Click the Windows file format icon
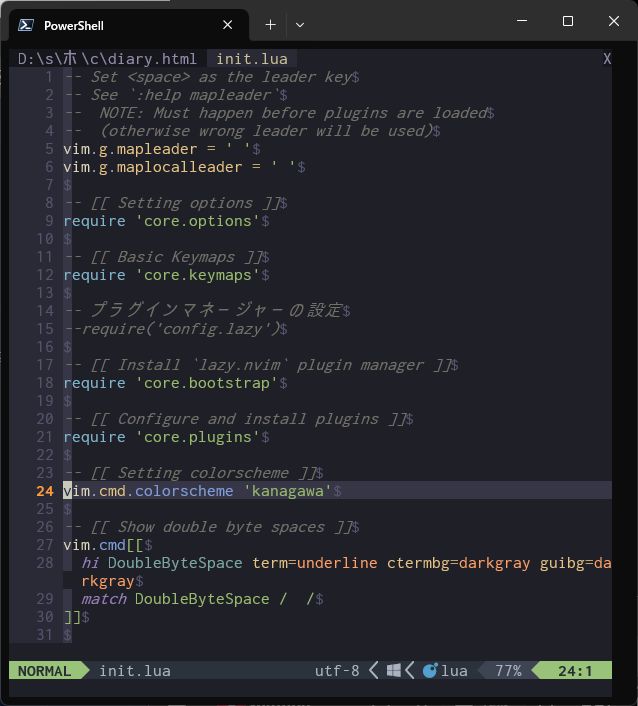The height and width of the screenshot is (706, 638). coord(394,671)
